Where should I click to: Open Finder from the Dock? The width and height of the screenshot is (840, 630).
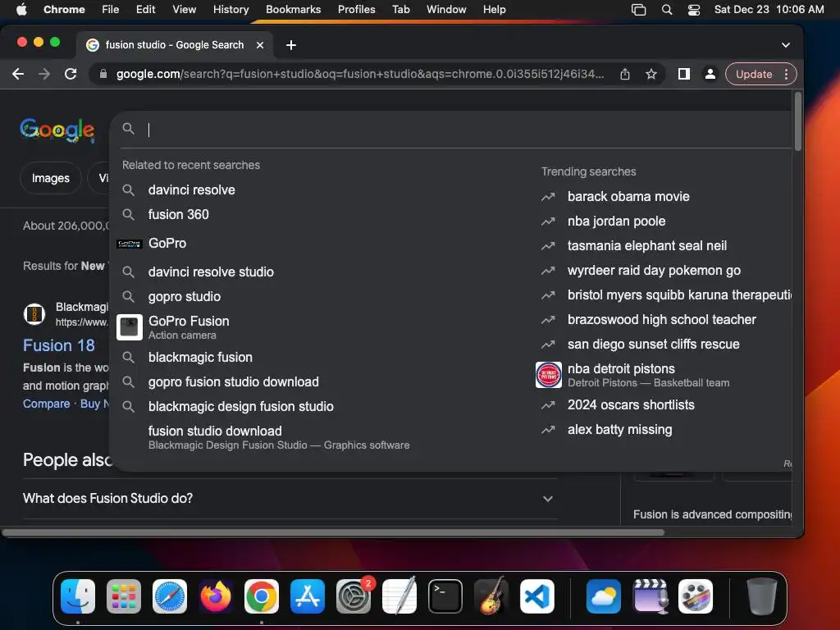[x=78, y=596]
